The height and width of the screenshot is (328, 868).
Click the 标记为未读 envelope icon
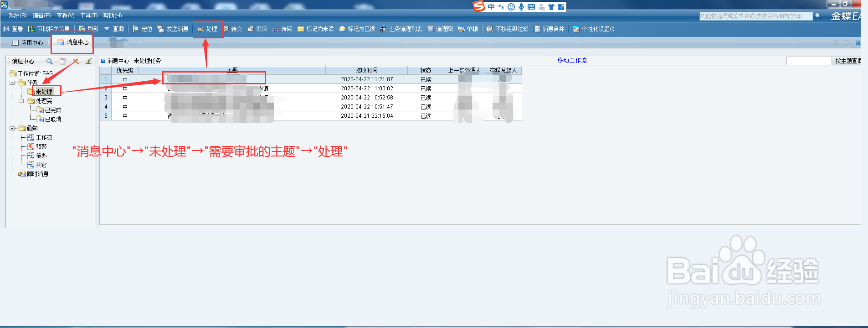(x=301, y=29)
